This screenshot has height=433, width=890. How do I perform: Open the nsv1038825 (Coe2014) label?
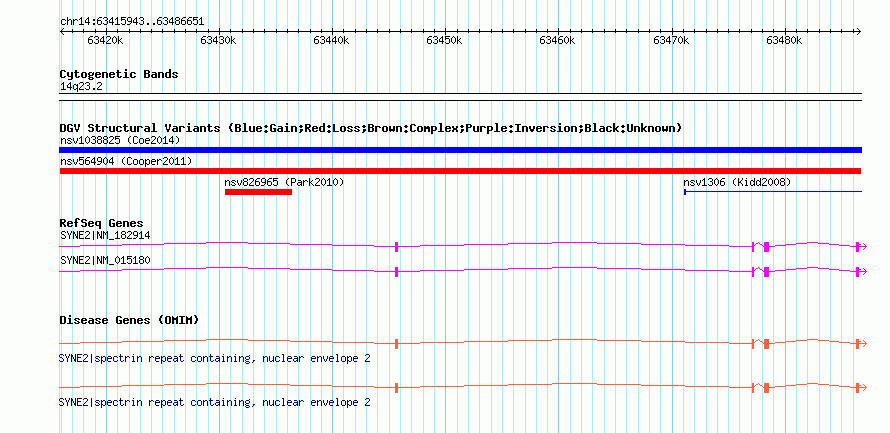(120, 140)
